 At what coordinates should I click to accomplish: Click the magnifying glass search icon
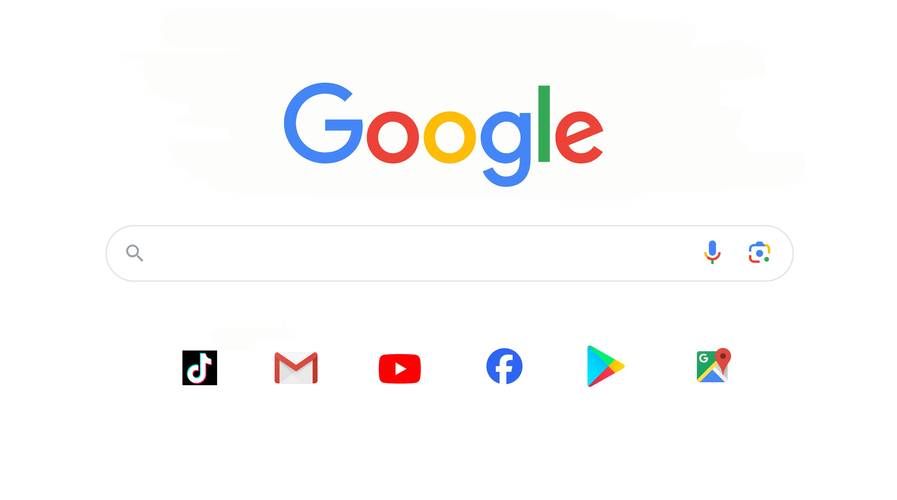(134, 253)
